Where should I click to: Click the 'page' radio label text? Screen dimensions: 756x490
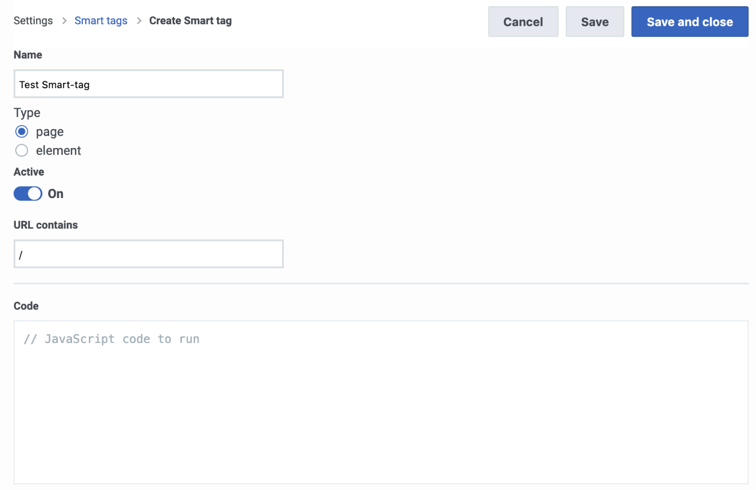[50, 132]
